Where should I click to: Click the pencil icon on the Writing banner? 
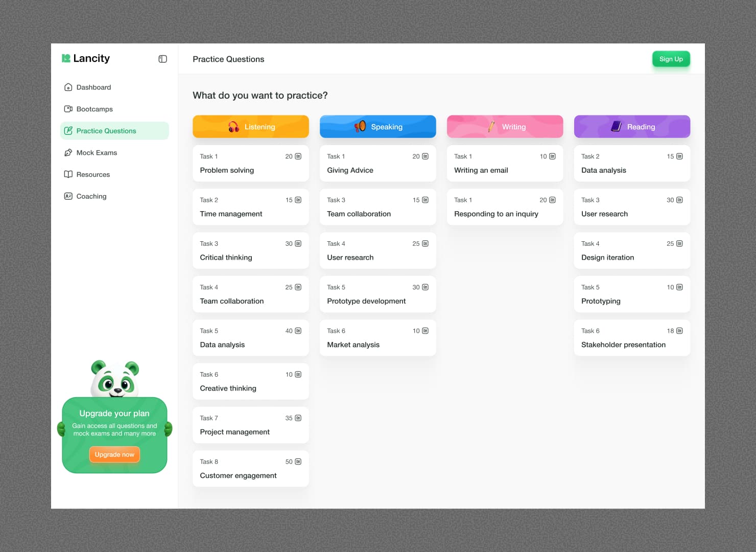point(491,127)
